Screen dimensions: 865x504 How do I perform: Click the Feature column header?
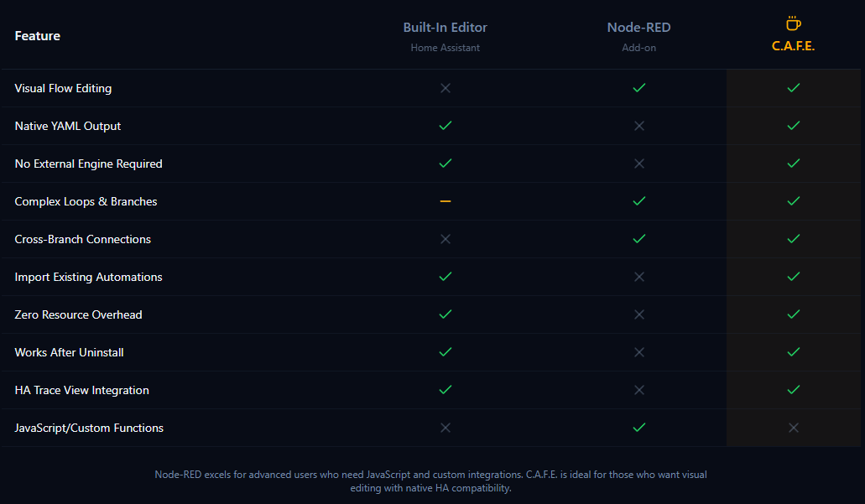coord(38,36)
